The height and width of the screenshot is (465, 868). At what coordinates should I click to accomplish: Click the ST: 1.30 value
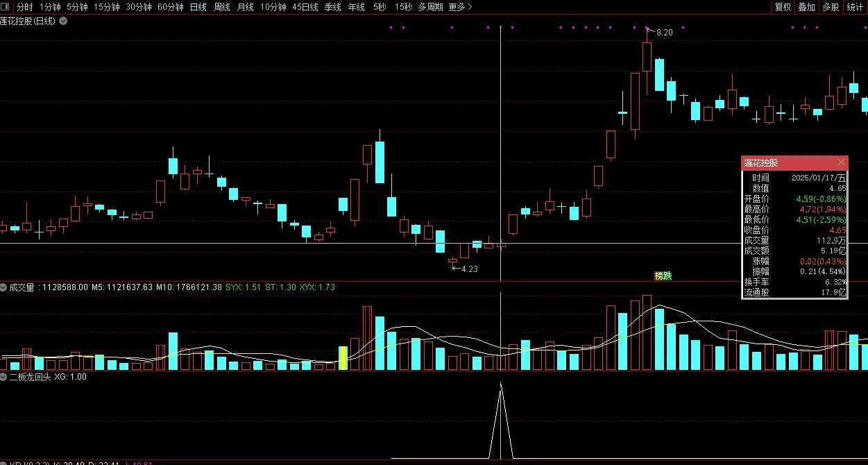tap(281, 287)
